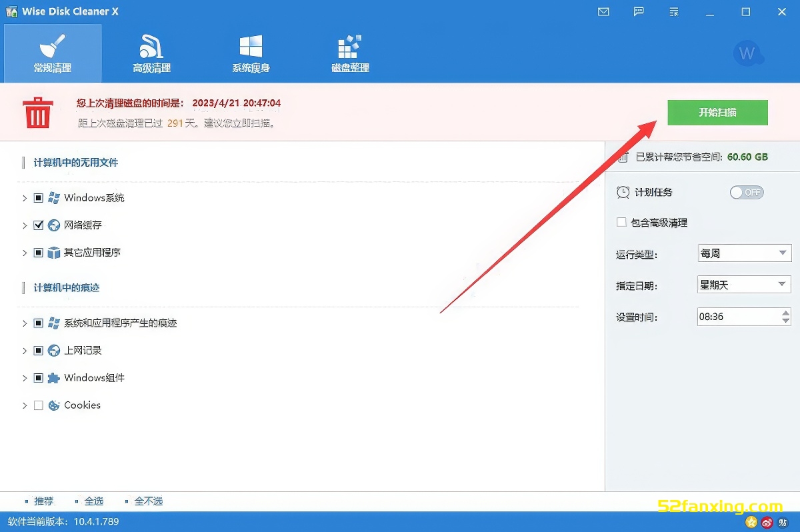Expand the 其它应用程序 tree node
The width and height of the screenshot is (800, 532).
(25, 253)
